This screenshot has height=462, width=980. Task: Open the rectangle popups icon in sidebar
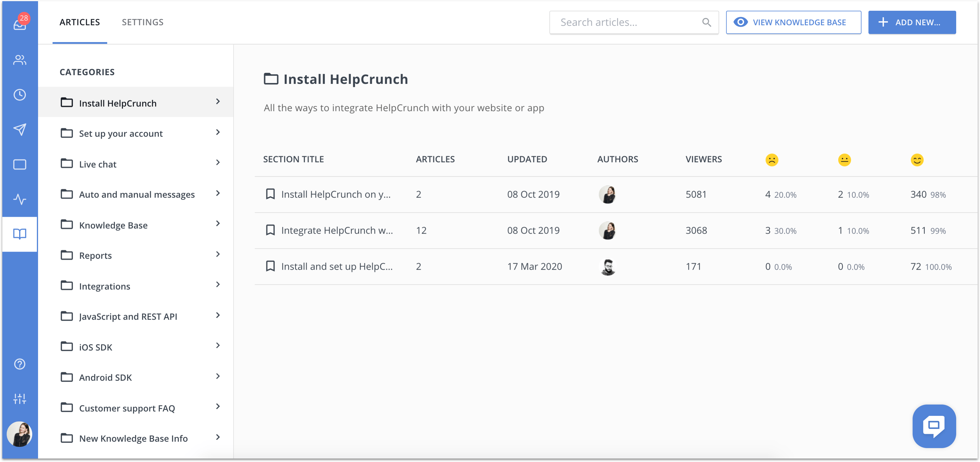(20, 165)
